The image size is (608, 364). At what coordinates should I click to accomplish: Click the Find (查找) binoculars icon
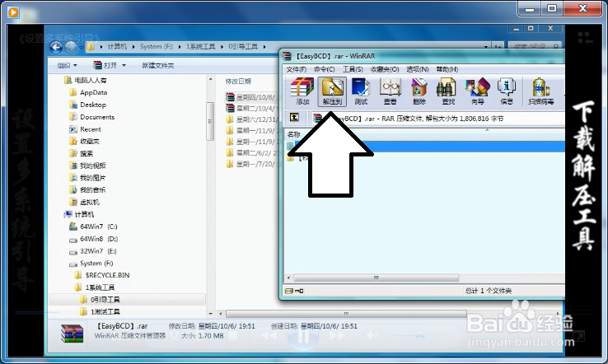point(448,91)
